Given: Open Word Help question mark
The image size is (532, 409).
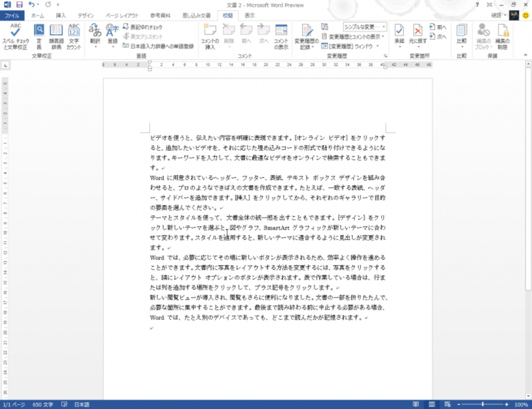Looking at the screenshot, I should coord(477,4).
